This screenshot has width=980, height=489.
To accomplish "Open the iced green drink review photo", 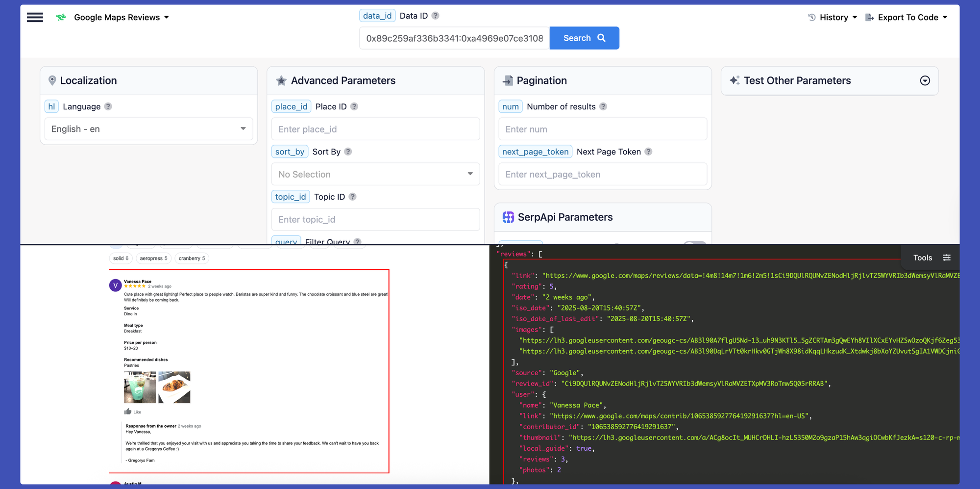I will click(140, 387).
